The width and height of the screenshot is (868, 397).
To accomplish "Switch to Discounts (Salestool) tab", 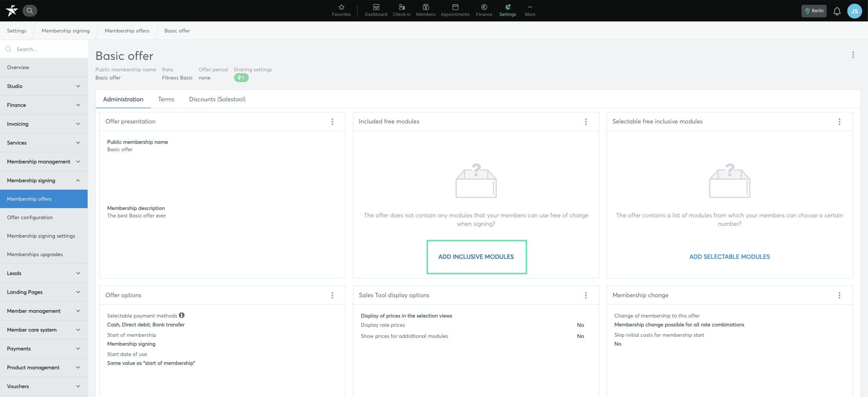I will coord(217,99).
